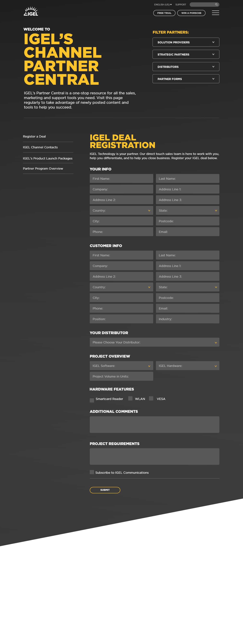This screenshot has width=243, height=644.
Task: Click the Project Requirements text area
Action: pyautogui.click(x=155, y=457)
